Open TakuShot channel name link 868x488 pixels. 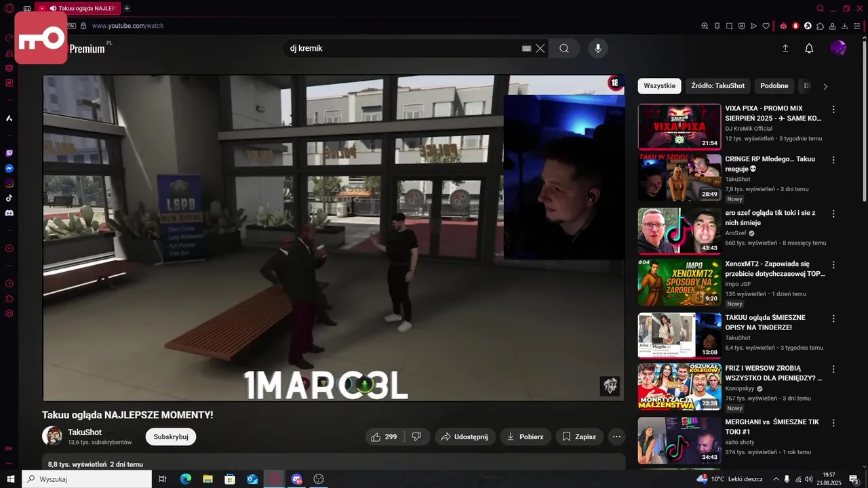(x=85, y=432)
